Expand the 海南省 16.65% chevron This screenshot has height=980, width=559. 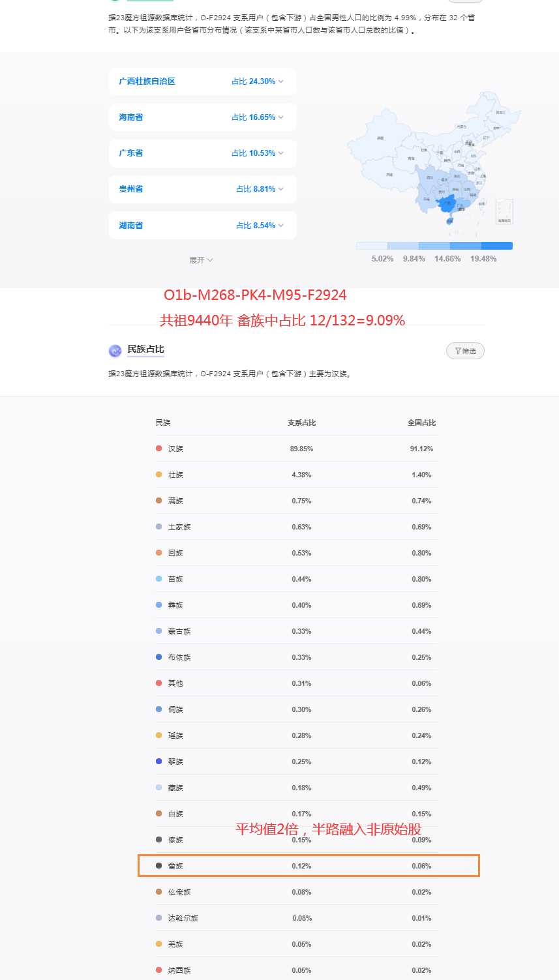(280, 117)
